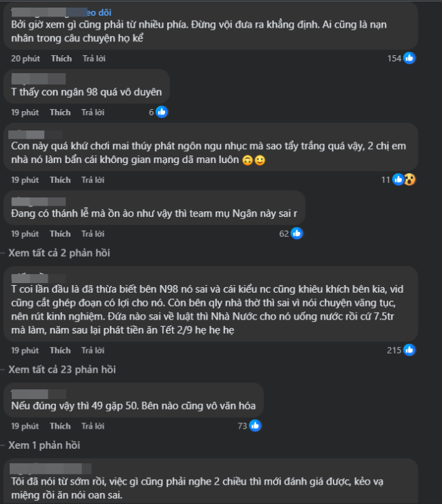This screenshot has width=442, height=504.
Task: Reply to the "khứ chơi mai thúy" comment
Action: click(93, 180)
